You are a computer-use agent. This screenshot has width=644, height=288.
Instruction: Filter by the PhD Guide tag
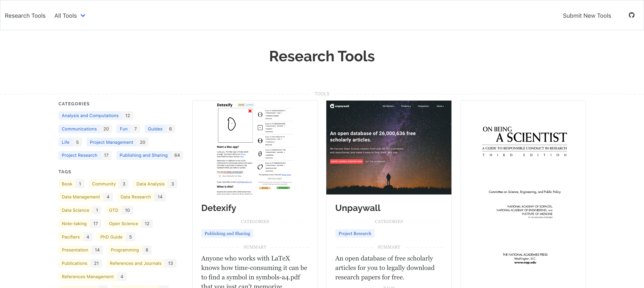tap(111, 237)
